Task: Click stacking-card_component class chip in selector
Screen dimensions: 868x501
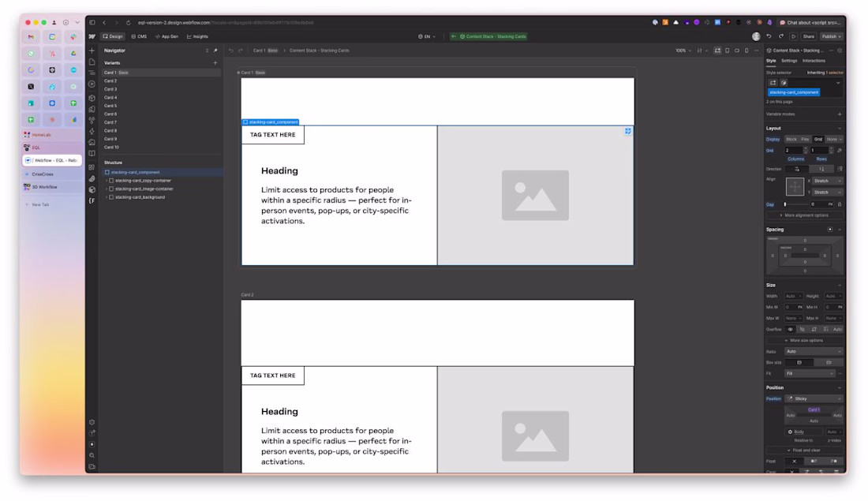Action: [x=794, y=92]
